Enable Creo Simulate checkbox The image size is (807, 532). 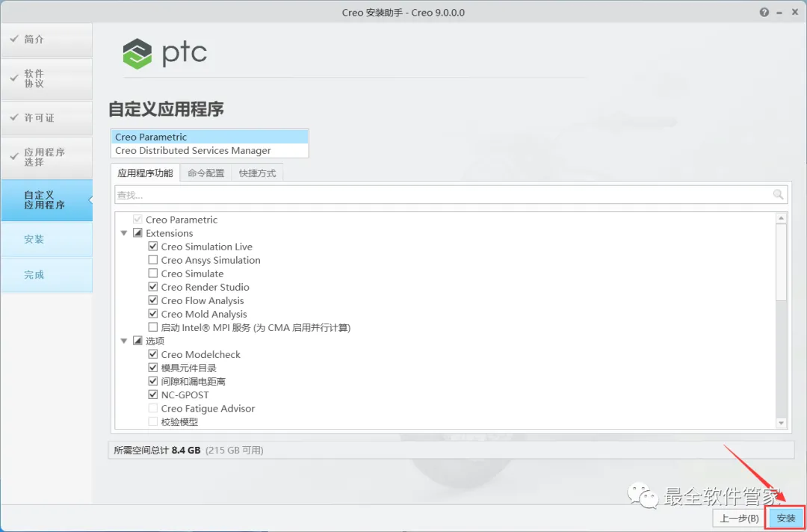pos(153,273)
